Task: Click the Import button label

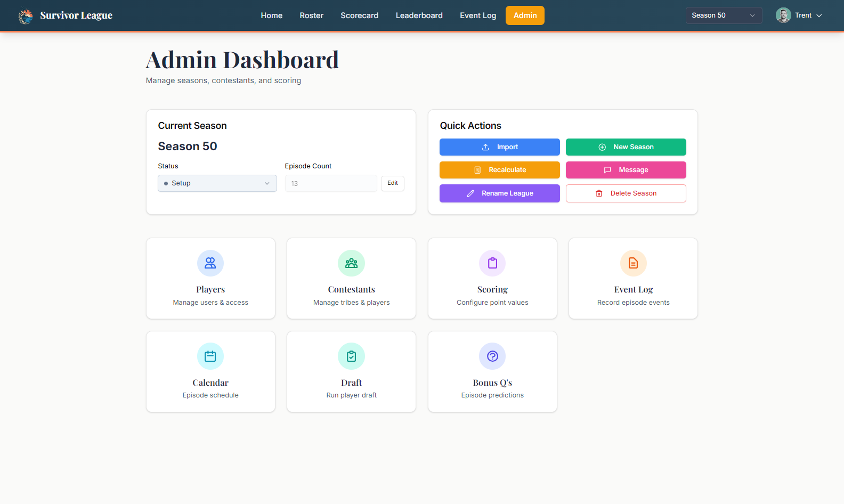Action: (507, 147)
